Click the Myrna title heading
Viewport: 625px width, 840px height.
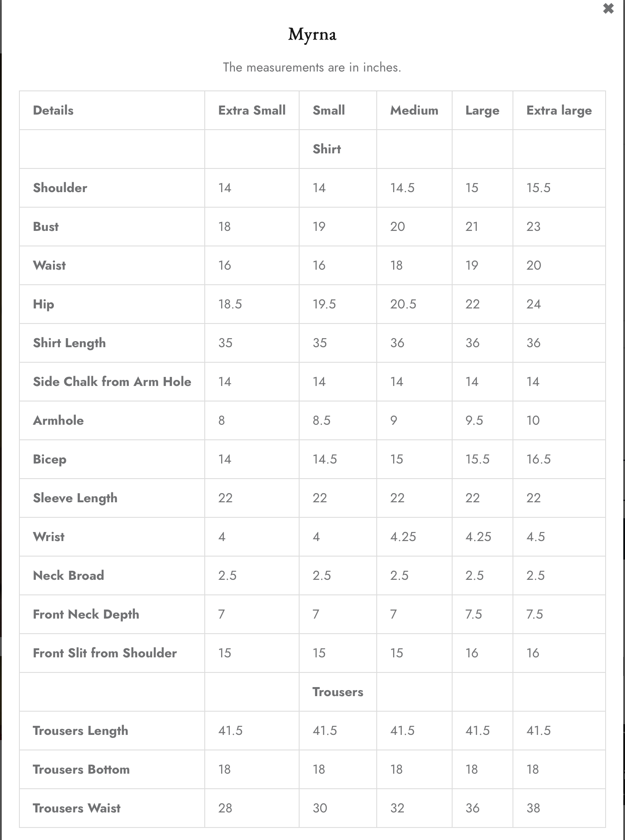(312, 34)
